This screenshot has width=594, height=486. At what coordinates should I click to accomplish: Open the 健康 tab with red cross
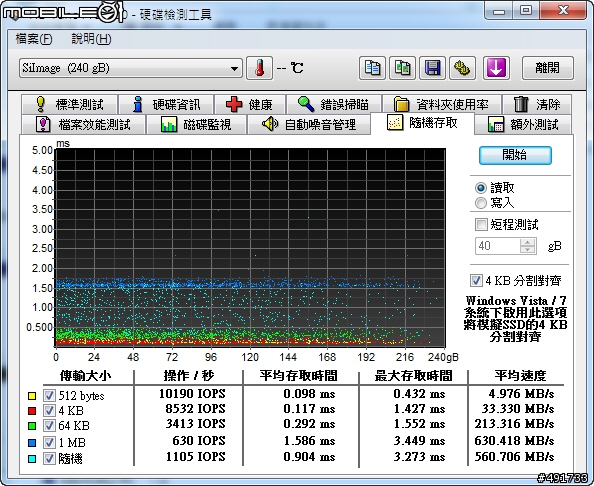pos(250,104)
